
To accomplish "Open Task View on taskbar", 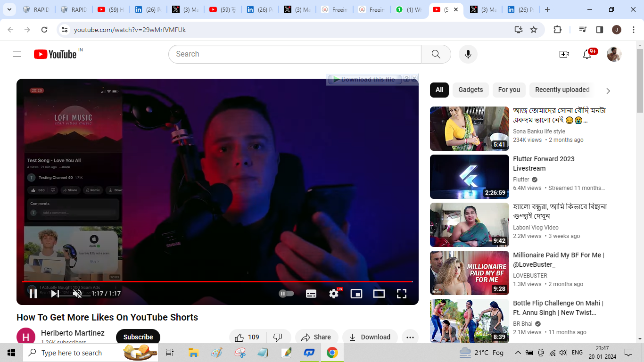I will click(x=170, y=353).
